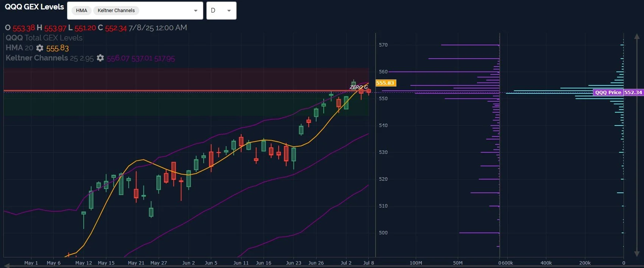Click the vertical scale down arrow
644x268 pixels.
coord(636,254)
